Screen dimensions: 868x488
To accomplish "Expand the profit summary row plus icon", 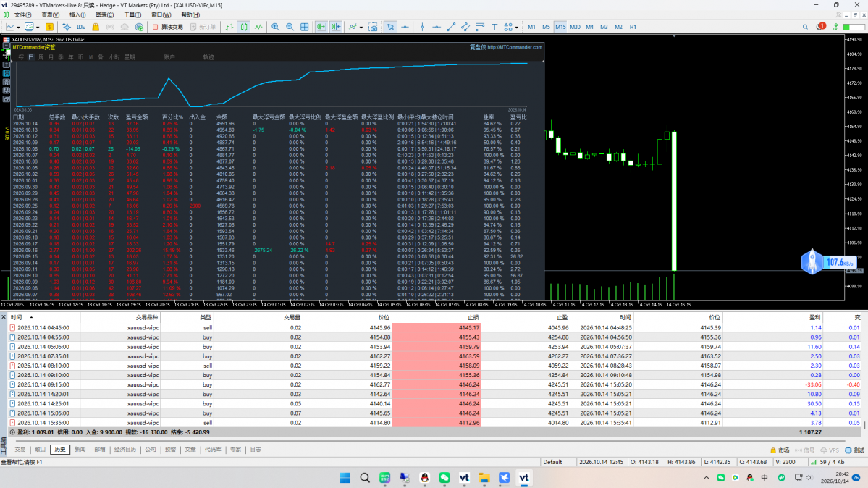I will [x=12, y=432].
